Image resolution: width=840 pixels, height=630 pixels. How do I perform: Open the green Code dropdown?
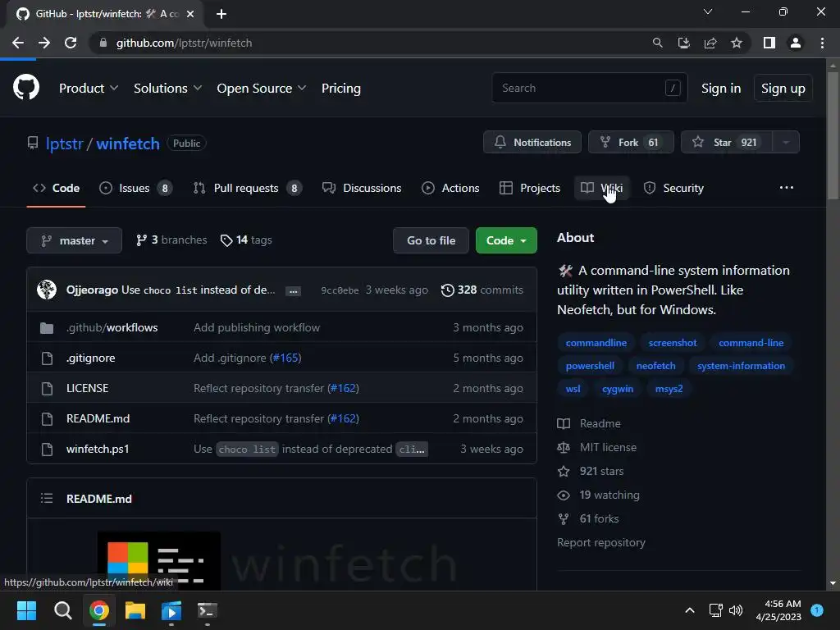(x=506, y=240)
